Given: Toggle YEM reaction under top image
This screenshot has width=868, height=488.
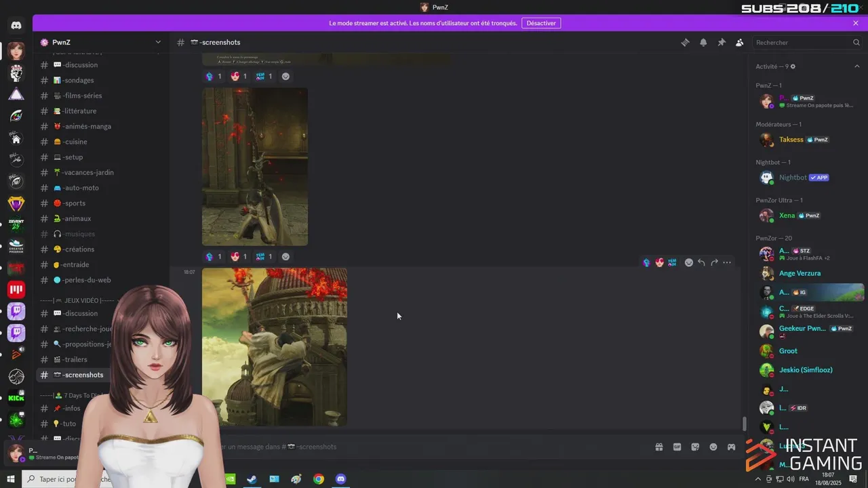Looking at the screenshot, I should (x=264, y=76).
